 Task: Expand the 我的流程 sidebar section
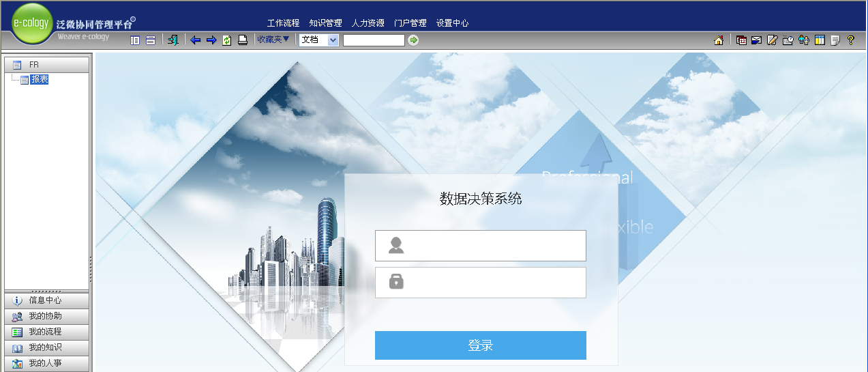[47, 332]
